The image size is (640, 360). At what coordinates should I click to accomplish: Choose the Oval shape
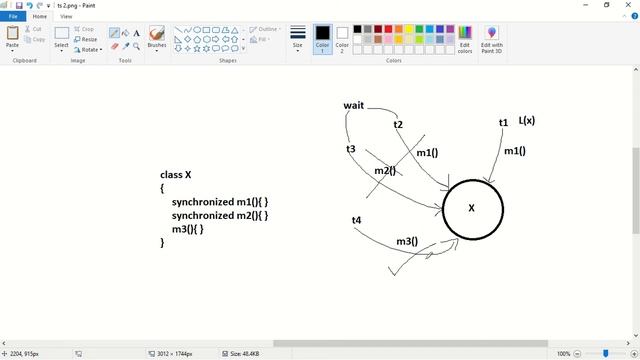(x=197, y=30)
